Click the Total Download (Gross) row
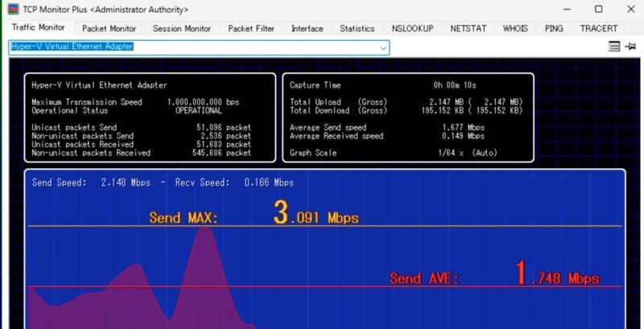This screenshot has width=644, height=329. click(x=407, y=110)
